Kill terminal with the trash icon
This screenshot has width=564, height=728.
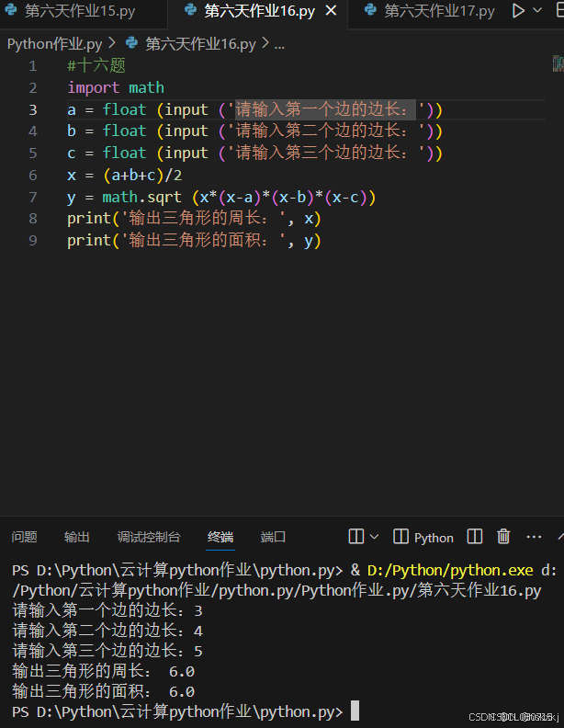503,537
